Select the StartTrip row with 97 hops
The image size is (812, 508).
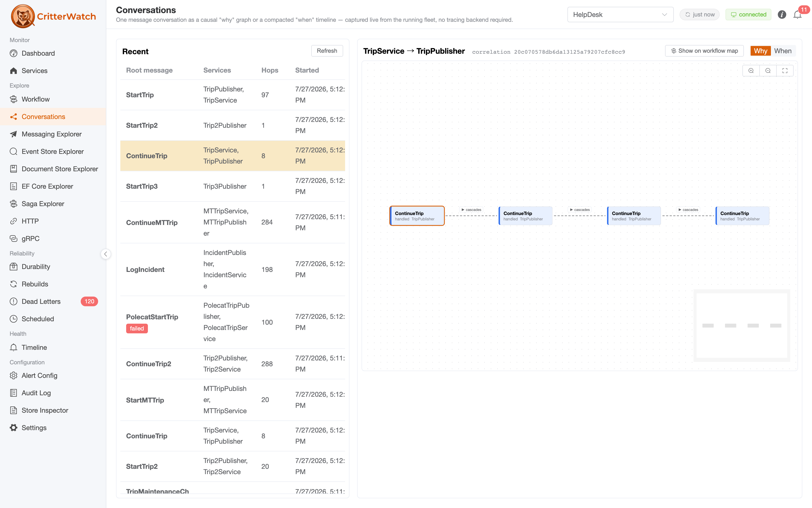pos(232,95)
